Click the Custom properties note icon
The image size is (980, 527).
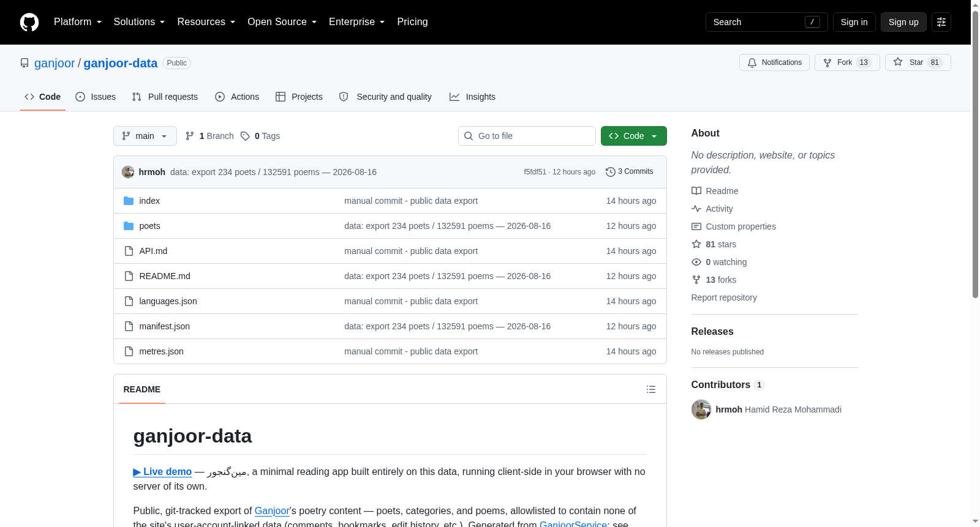696,226
